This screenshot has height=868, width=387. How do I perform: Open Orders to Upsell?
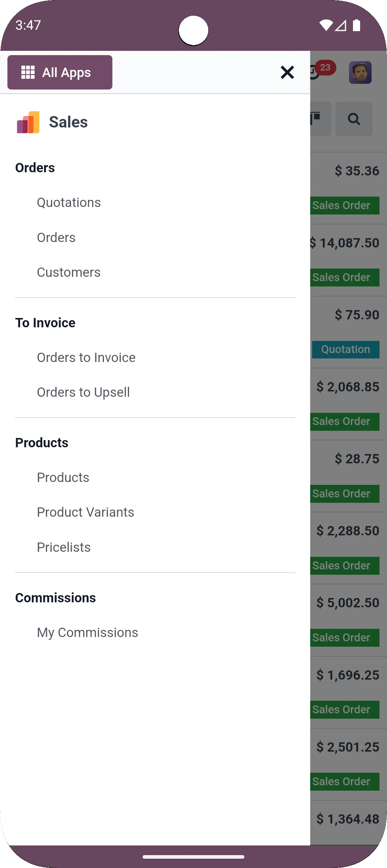[83, 392]
